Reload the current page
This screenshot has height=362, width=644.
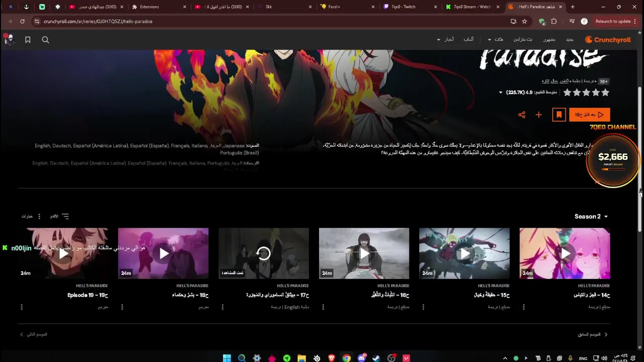tap(22, 21)
